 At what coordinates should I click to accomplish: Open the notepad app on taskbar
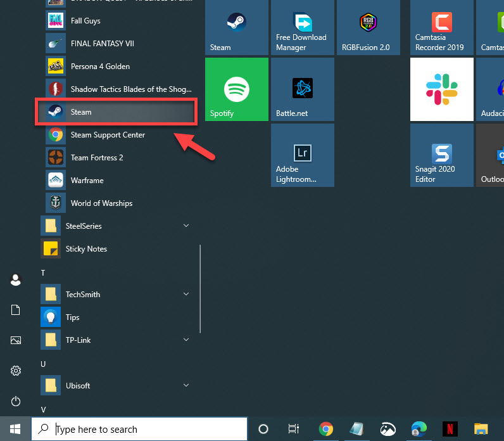[356, 429]
